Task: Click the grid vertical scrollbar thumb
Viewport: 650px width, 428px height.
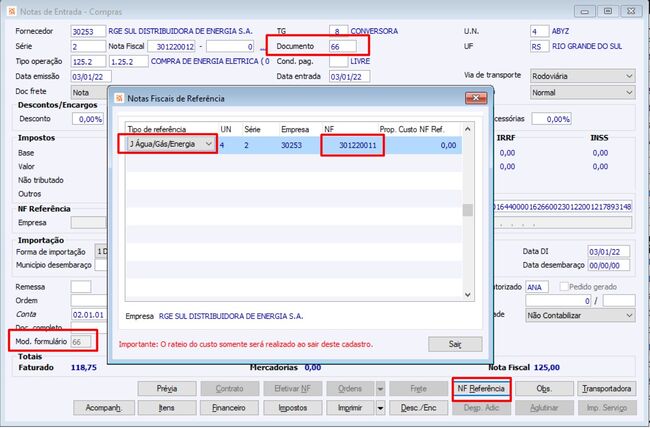Action: click(468, 210)
